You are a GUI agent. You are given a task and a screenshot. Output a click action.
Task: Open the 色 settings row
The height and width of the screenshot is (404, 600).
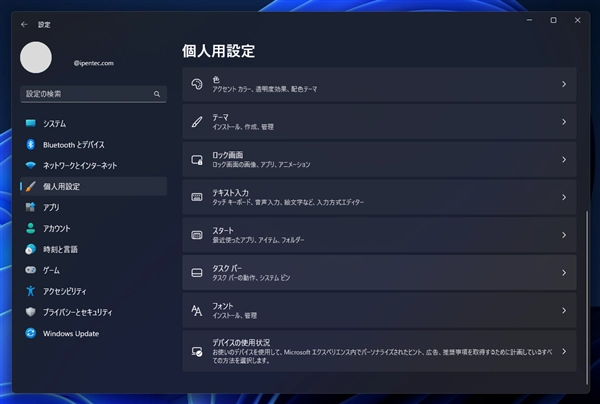(x=379, y=84)
